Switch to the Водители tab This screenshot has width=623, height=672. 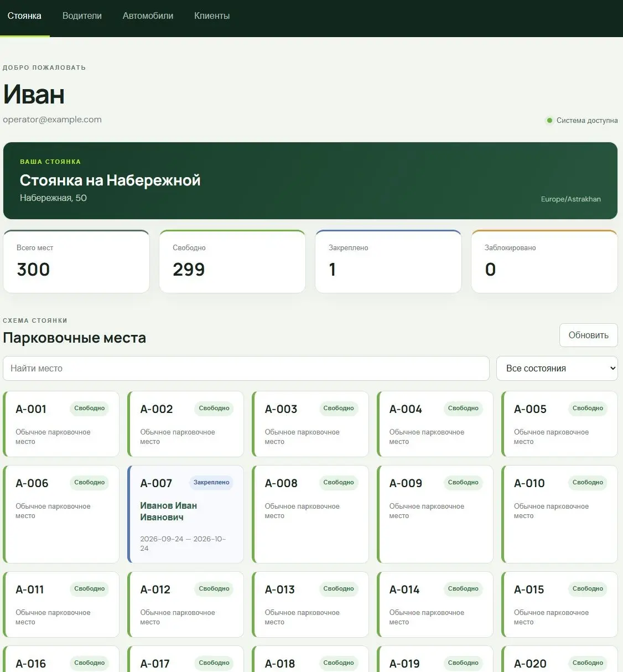tap(82, 16)
